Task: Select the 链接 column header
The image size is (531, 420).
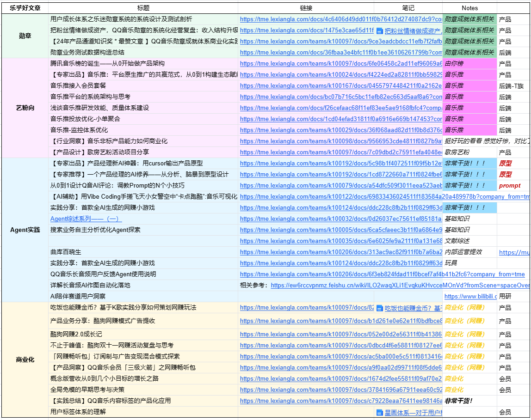Action: pos(306,8)
